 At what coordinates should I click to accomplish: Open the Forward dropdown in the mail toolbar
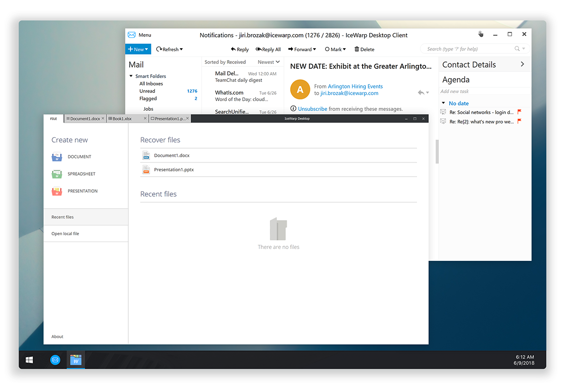point(302,49)
